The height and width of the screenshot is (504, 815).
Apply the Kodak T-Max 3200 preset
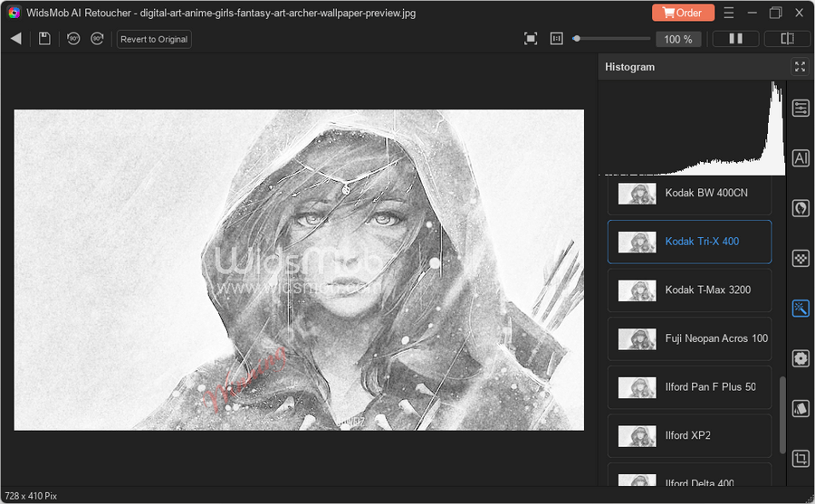(x=689, y=290)
